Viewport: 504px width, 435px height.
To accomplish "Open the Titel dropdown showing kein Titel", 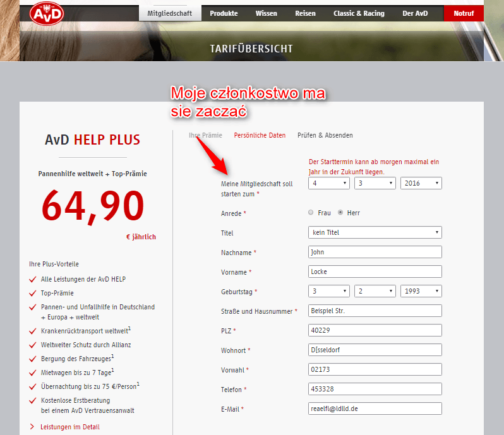I will coord(375,232).
